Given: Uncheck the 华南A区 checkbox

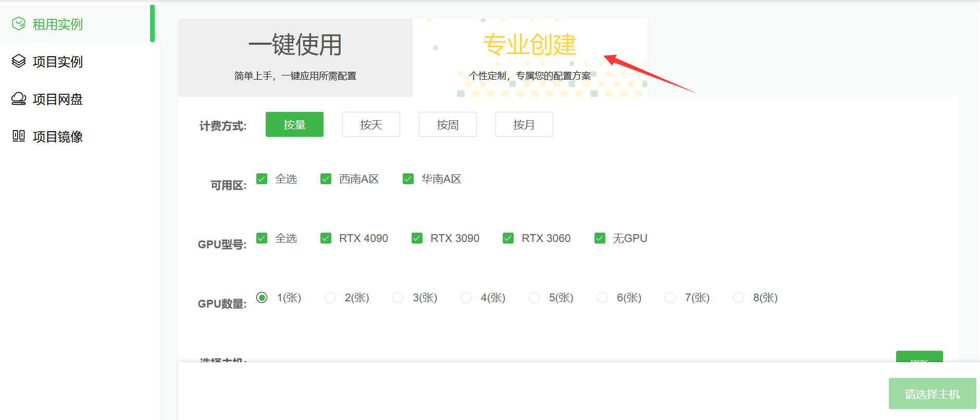Looking at the screenshot, I should (408, 179).
